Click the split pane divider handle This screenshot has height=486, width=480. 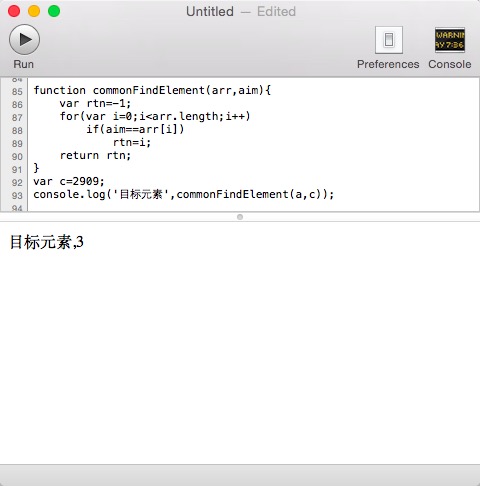point(240,217)
